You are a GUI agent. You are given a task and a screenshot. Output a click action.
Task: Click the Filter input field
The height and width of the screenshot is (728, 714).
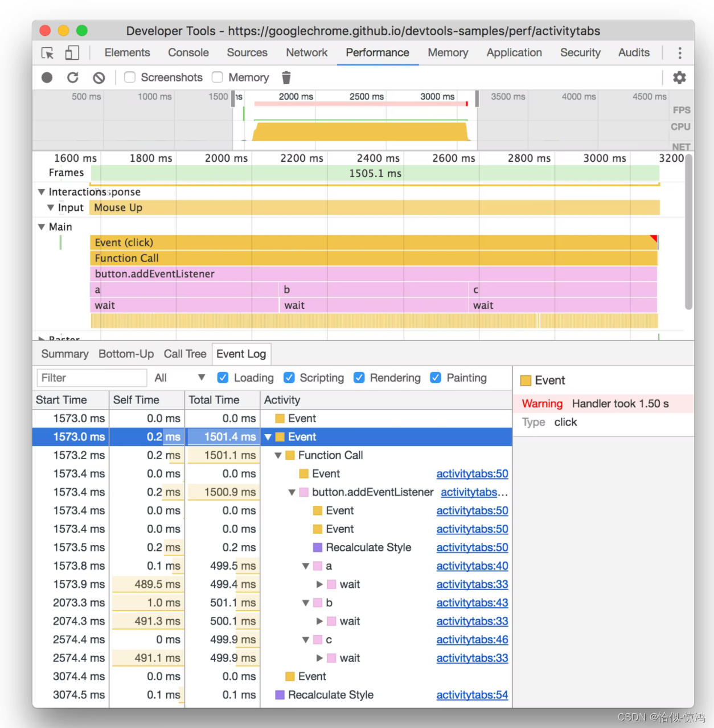[x=92, y=378]
